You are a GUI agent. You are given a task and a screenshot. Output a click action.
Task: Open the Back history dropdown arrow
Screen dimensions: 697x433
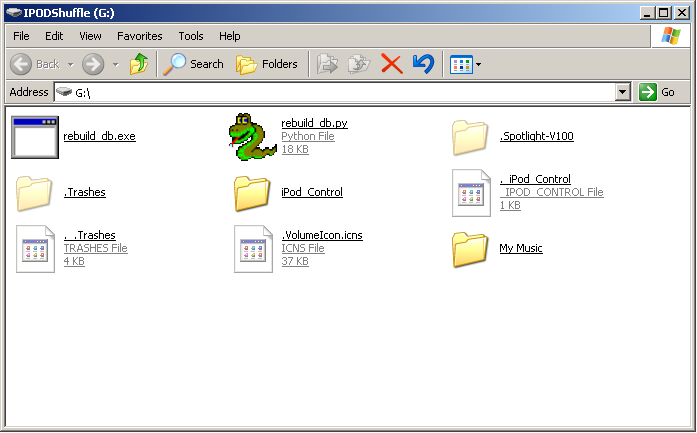(71, 64)
